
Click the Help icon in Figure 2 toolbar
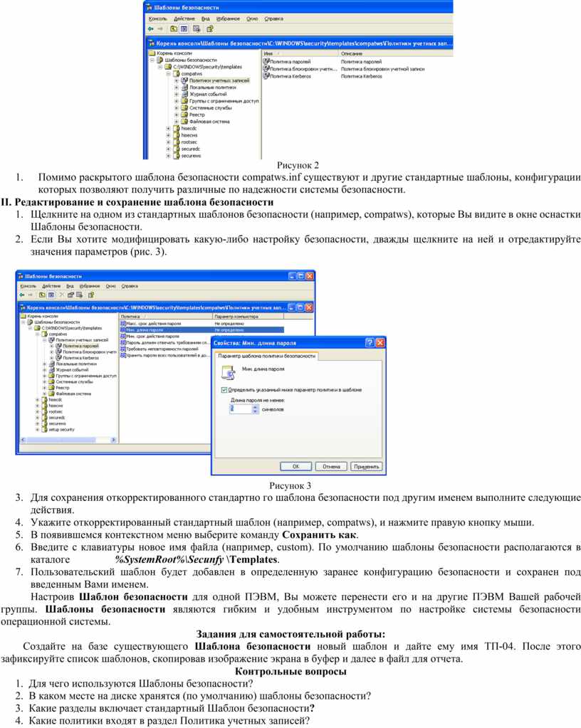click(x=210, y=28)
